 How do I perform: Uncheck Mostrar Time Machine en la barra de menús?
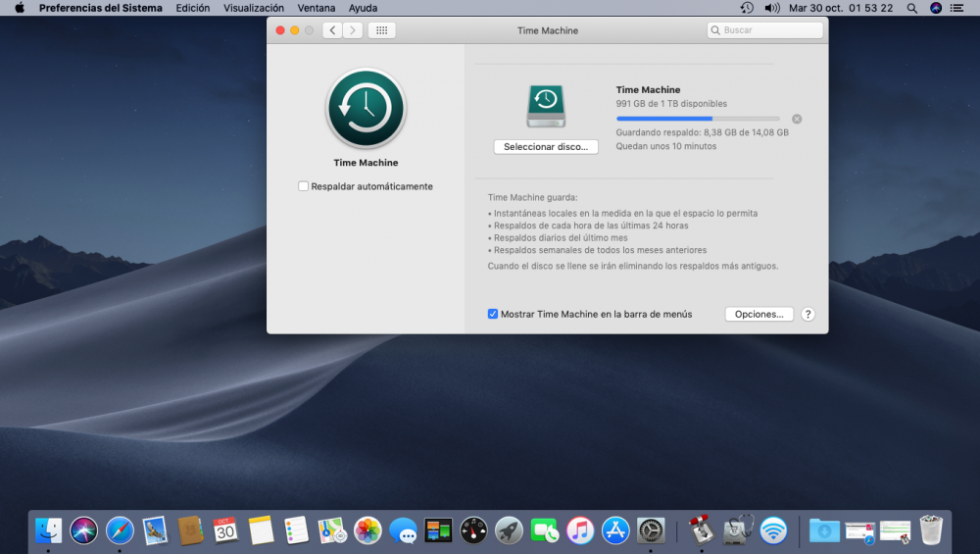click(x=493, y=314)
